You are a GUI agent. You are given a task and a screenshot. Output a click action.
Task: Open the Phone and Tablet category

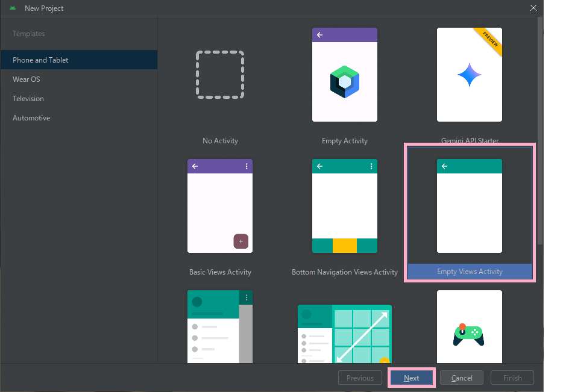(79, 60)
